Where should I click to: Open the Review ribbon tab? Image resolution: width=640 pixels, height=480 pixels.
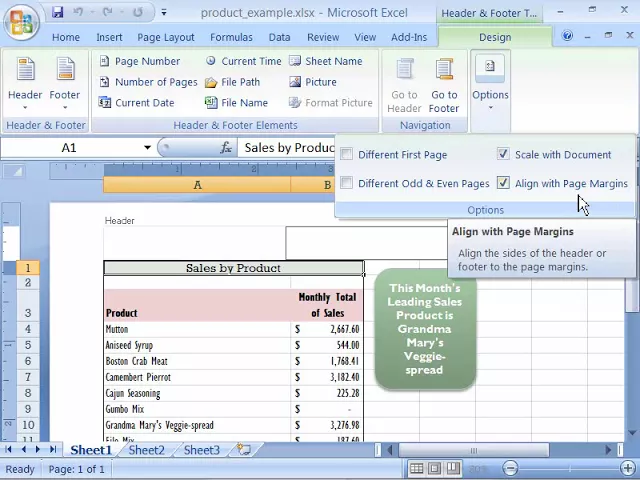[x=323, y=37]
